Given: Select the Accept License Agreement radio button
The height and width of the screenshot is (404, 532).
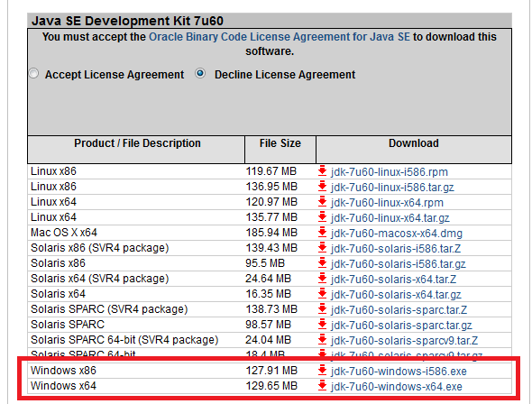Looking at the screenshot, I should (x=34, y=74).
